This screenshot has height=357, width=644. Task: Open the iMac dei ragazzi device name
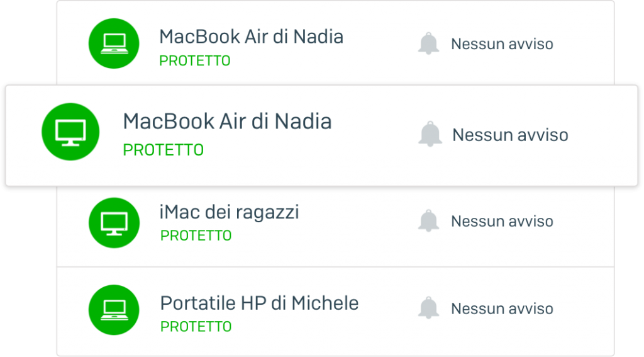point(229,212)
